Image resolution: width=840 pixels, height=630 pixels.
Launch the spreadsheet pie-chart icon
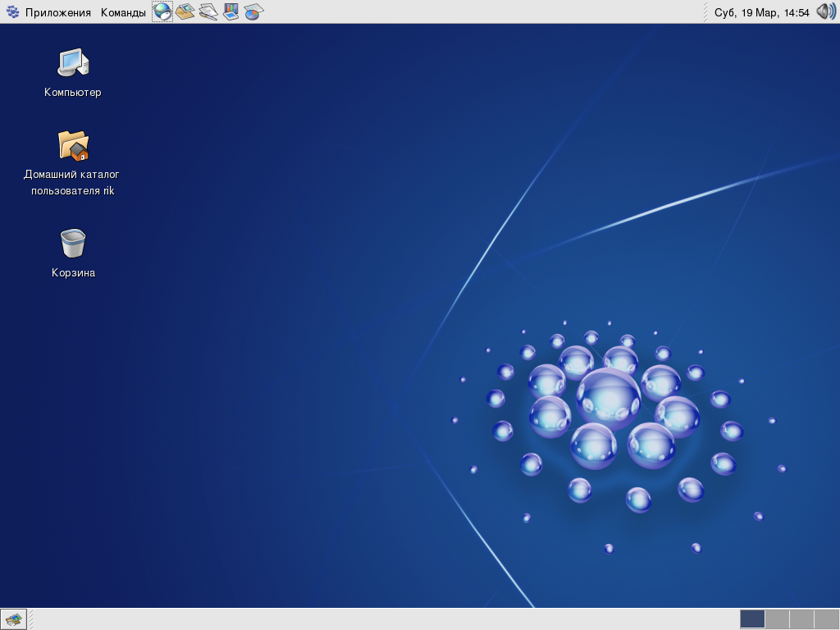pos(254,11)
